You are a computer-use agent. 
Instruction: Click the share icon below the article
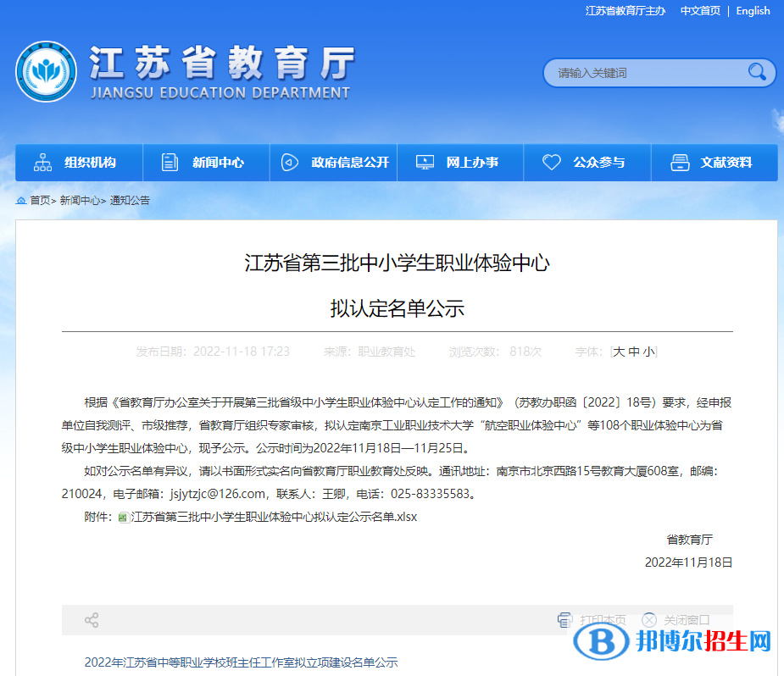[92, 620]
